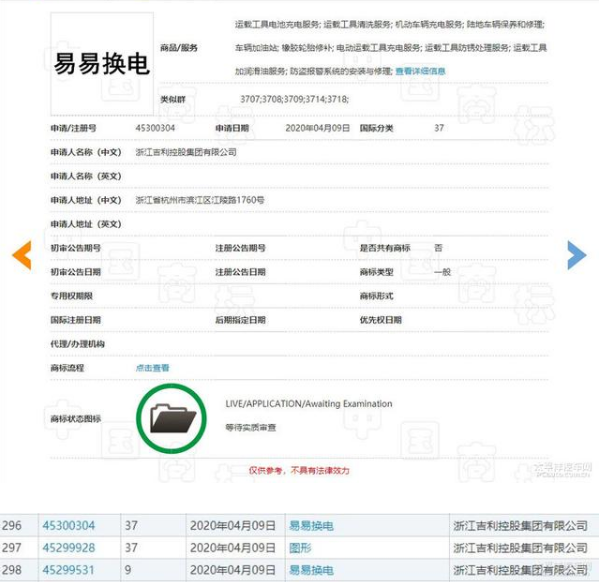Click 点击查看 to view trademark process

[x=152, y=368]
